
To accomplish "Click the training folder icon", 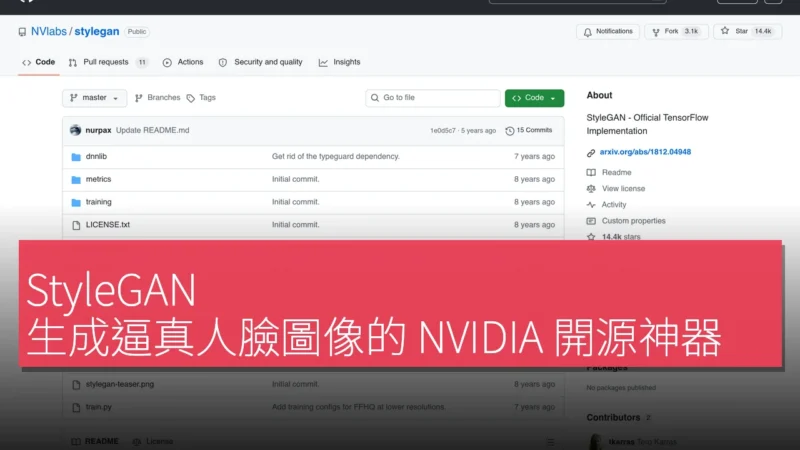I will pyautogui.click(x=76, y=203).
